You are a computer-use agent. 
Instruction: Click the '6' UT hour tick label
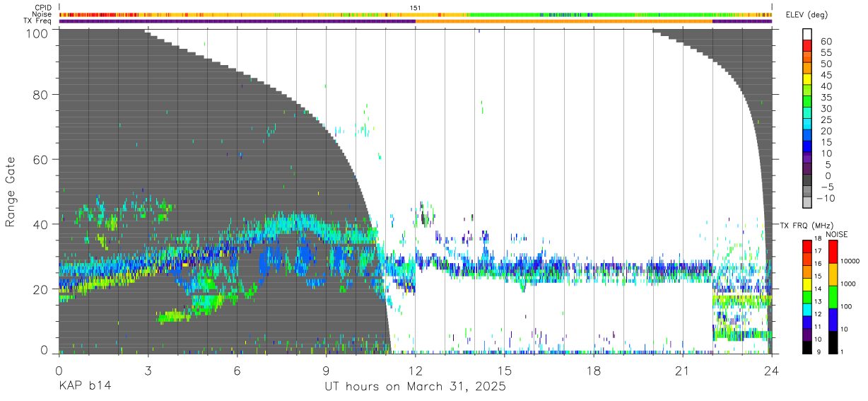[x=237, y=370]
